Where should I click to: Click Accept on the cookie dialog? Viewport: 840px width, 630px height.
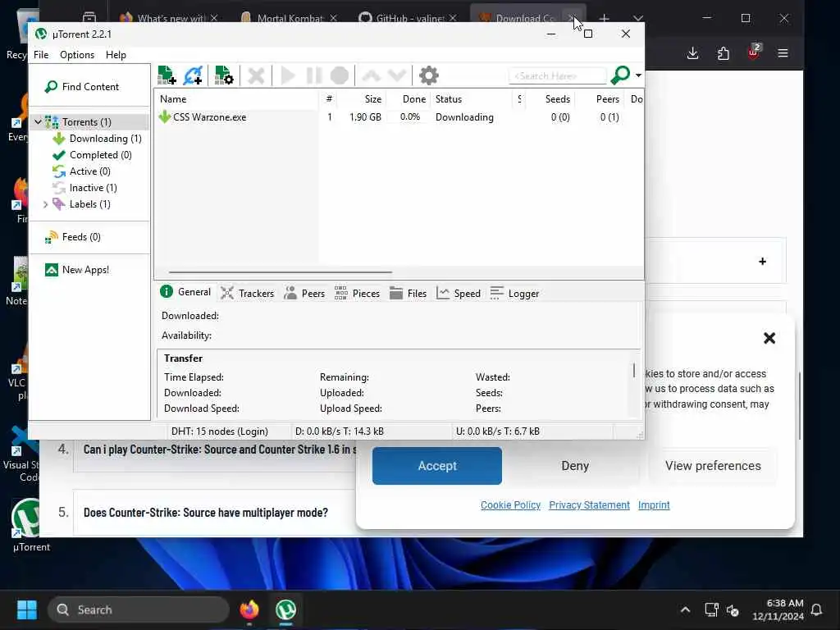pos(437,466)
